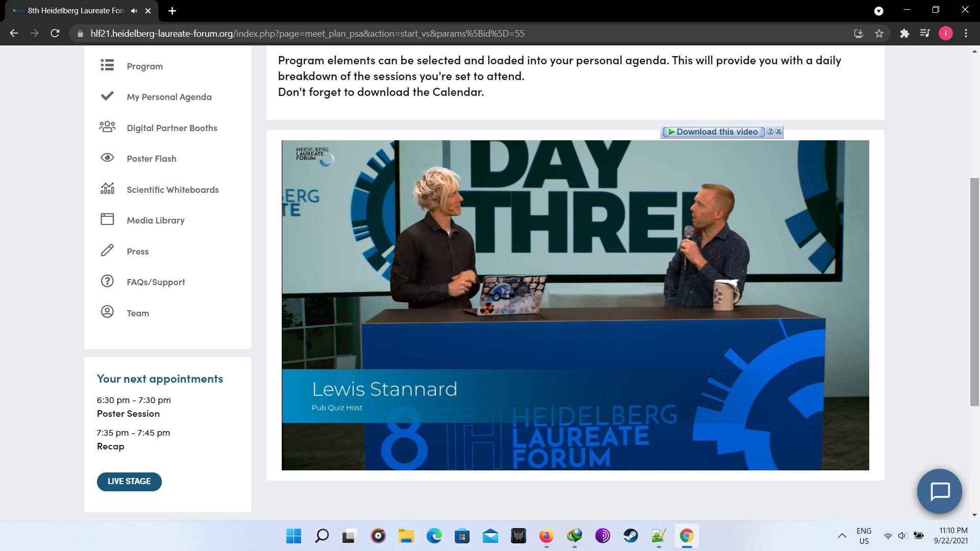Click the LIVE STAGE button
Image resolution: width=980 pixels, height=551 pixels.
[x=129, y=482]
